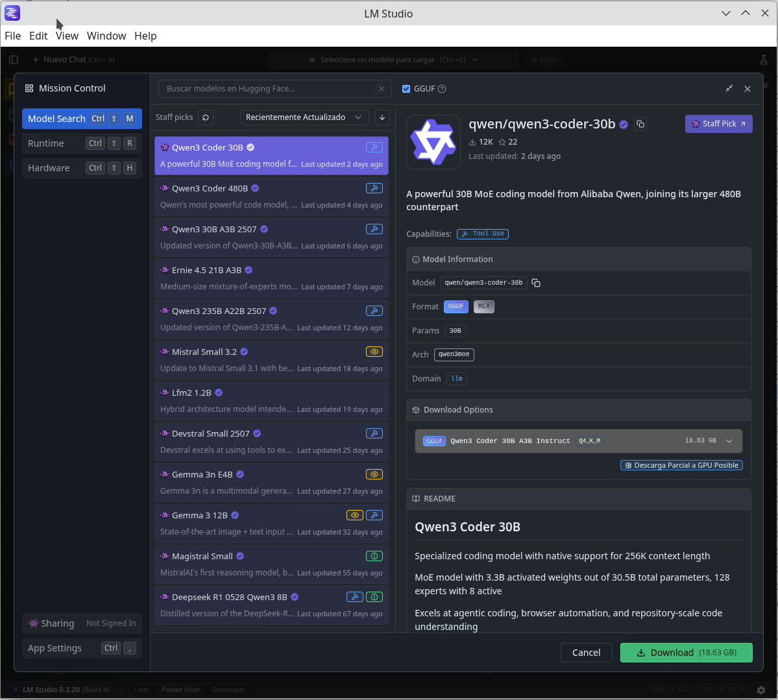The height and width of the screenshot is (700, 778).
Task: Select the Qwen3 Coder 30B list entry
Action: (x=271, y=156)
